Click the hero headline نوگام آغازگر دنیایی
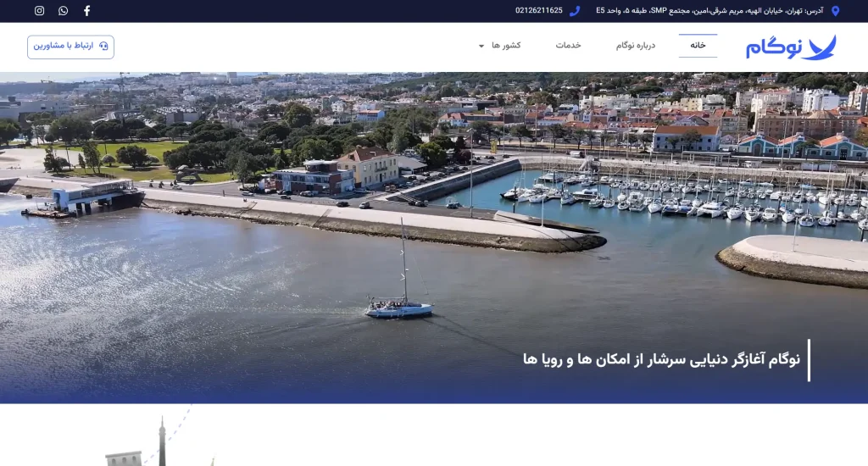The height and width of the screenshot is (466, 868). [661, 360]
